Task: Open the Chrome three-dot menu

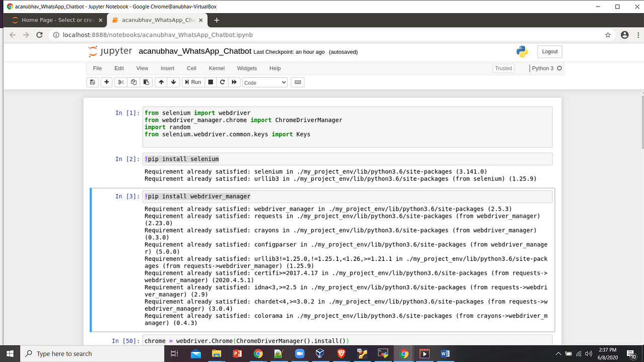Action: (637, 35)
